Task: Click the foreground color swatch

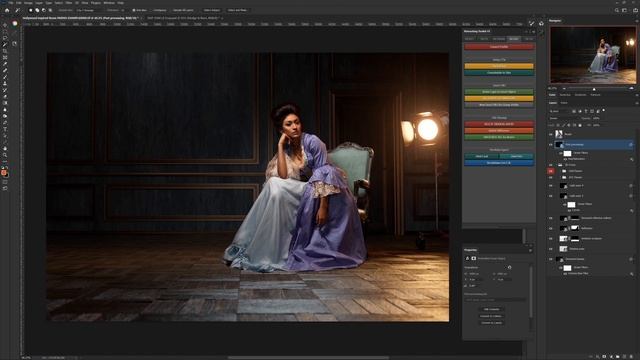Action: click(x=4, y=173)
